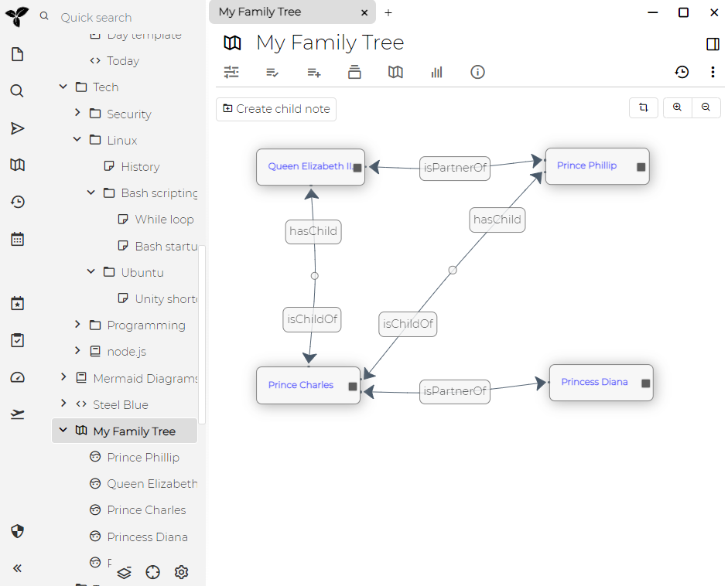The width and height of the screenshot is (728, 586).
Task: Reset pan and zoom on the relation map
Action: coord(643,107)
